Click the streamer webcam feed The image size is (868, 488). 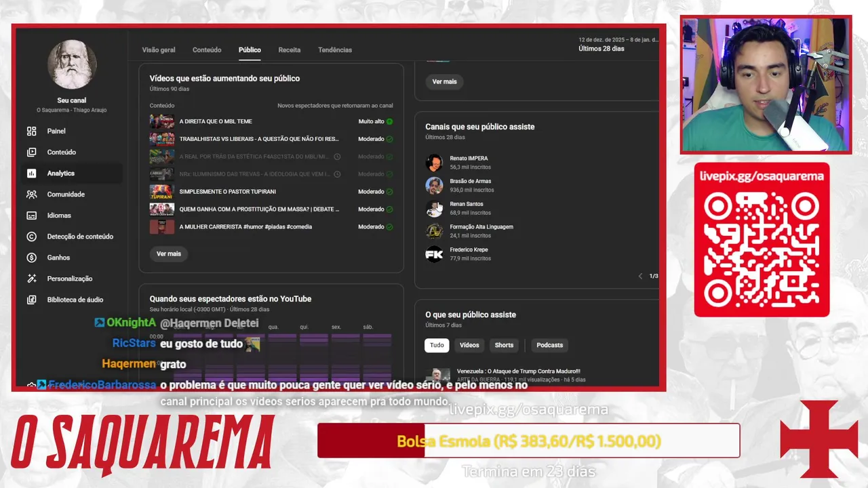[x=766, y=85]
